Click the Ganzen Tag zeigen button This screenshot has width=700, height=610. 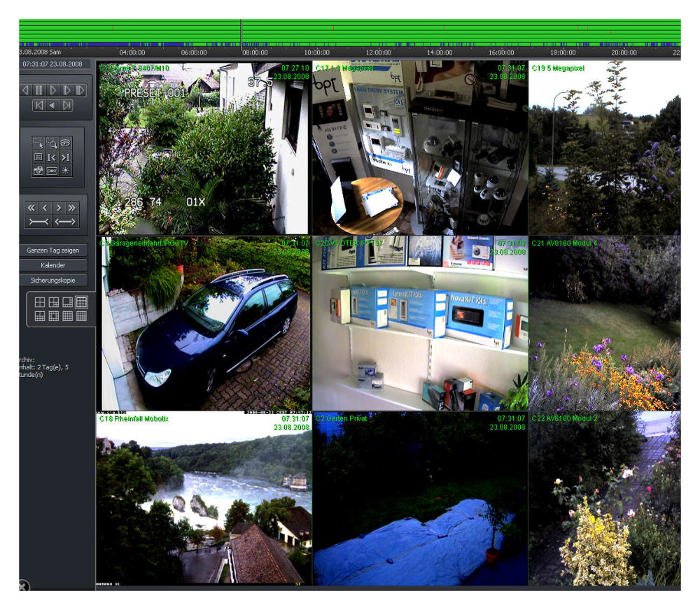(x=53, y=250)
